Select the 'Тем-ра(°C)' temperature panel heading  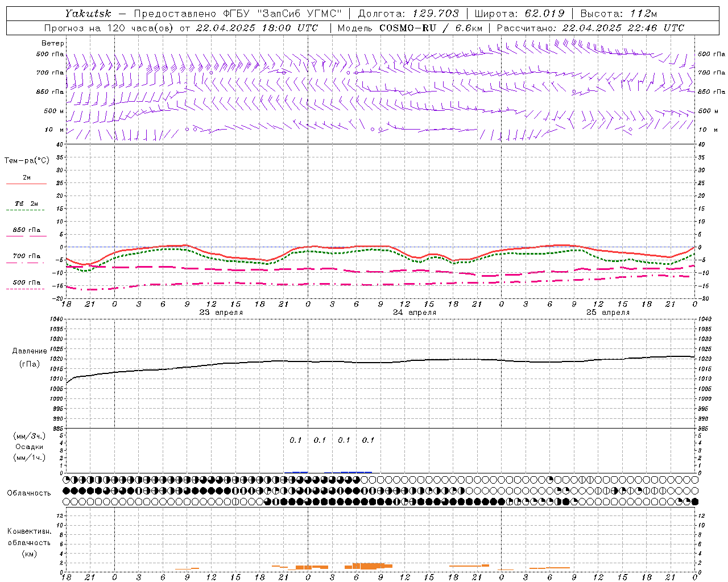pyautogui.click(x=27, y=161)
